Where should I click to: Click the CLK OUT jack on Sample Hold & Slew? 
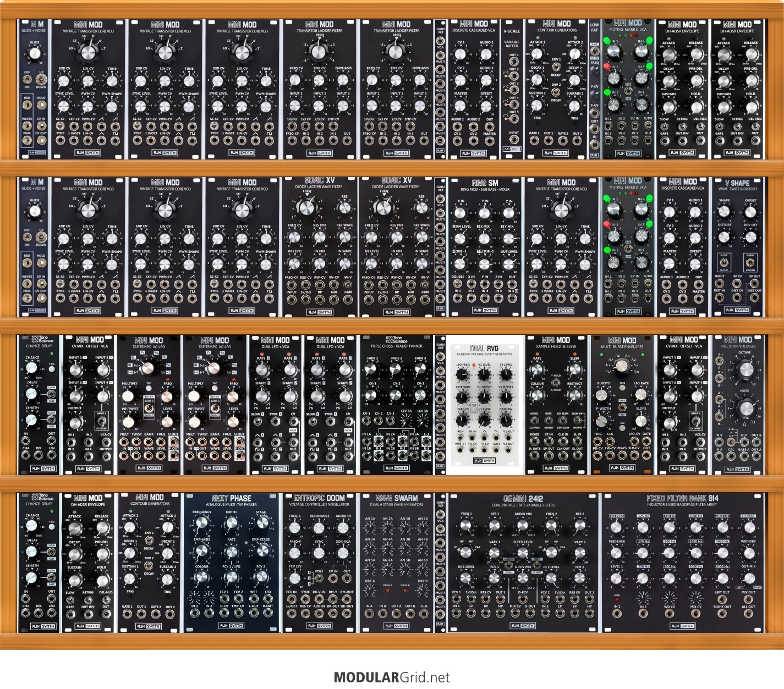pos(563,455)
